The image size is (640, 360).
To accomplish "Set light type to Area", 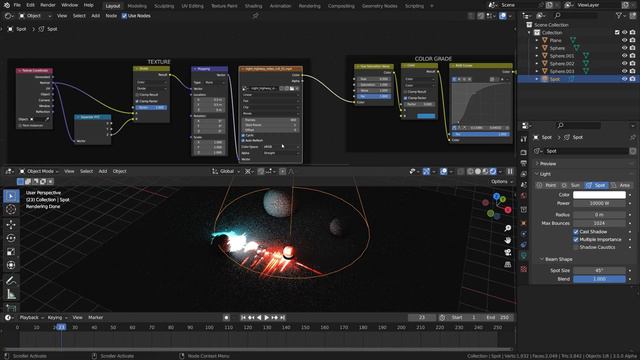I will tap(620, 185).
